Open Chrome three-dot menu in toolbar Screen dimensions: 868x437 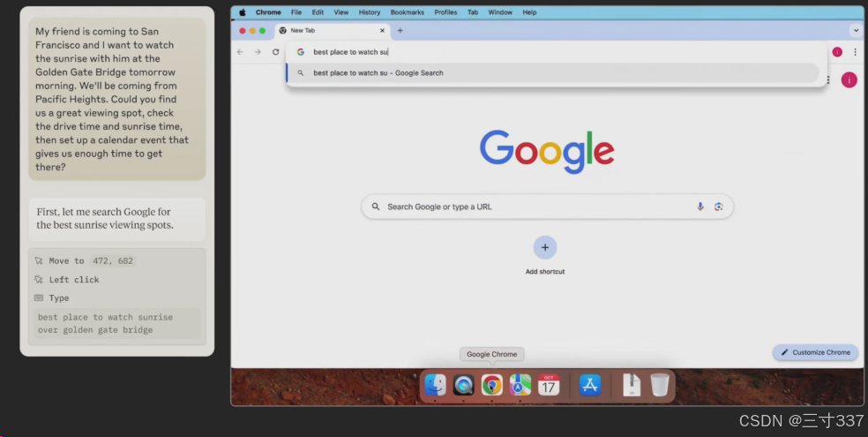(x=856, y=52)
